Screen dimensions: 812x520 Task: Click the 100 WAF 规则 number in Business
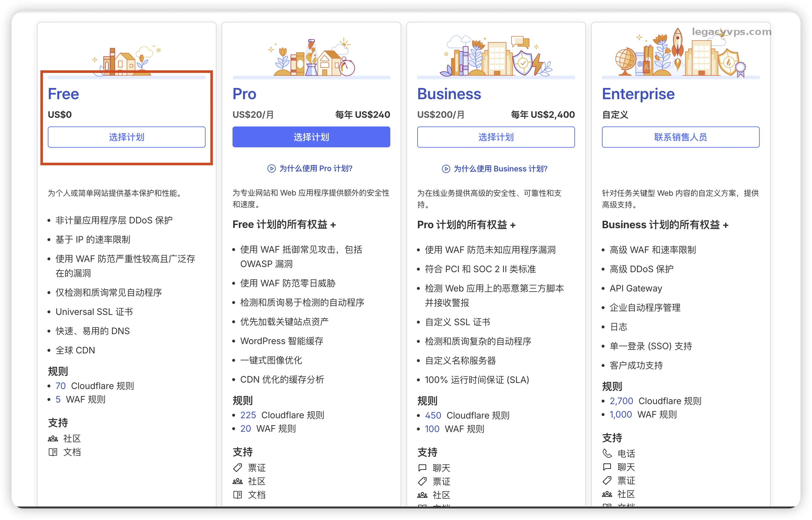click(x=432, y=429)
